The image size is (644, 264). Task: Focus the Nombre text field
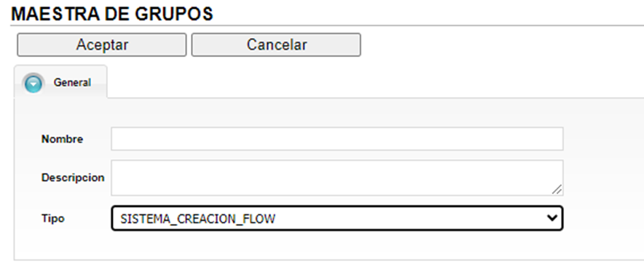[337, 139]
